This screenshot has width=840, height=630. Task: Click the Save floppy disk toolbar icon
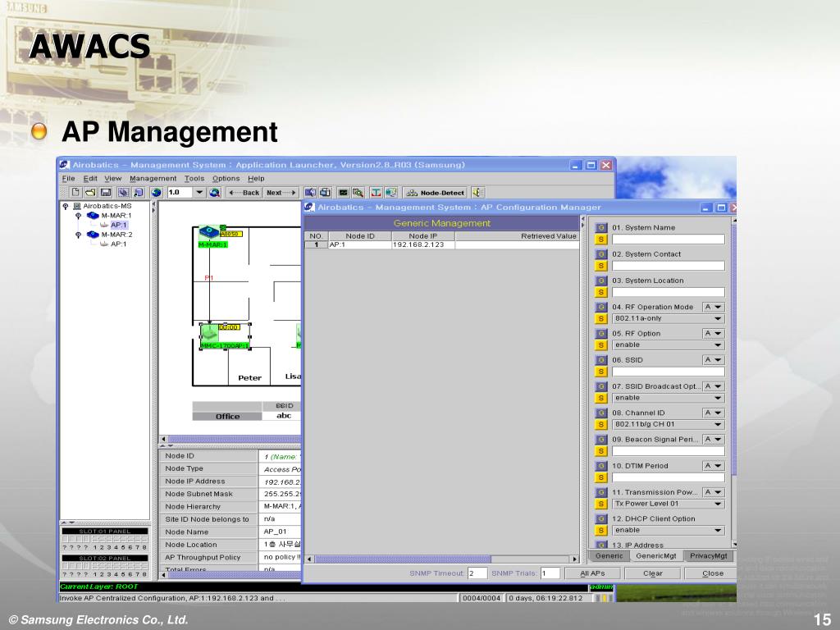pyautogui.click(x=106, y=192)
